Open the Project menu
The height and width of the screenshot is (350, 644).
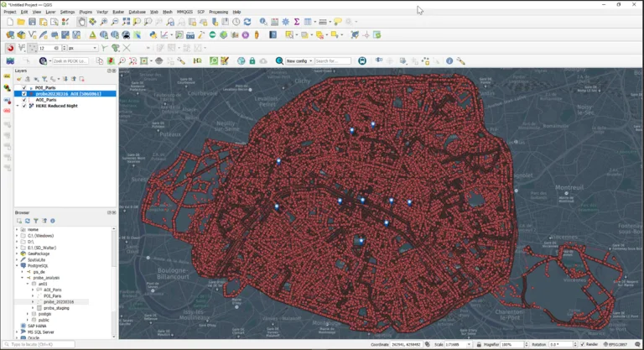click(10, 12)
